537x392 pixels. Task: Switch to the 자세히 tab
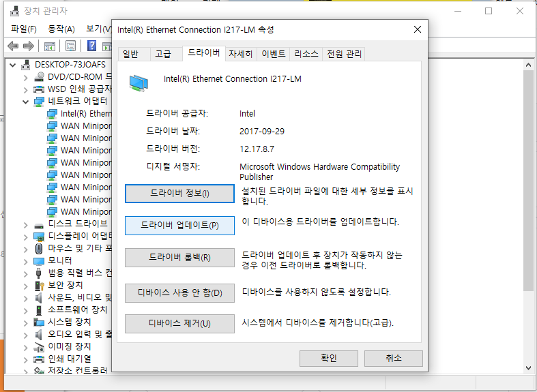(240, 54)
